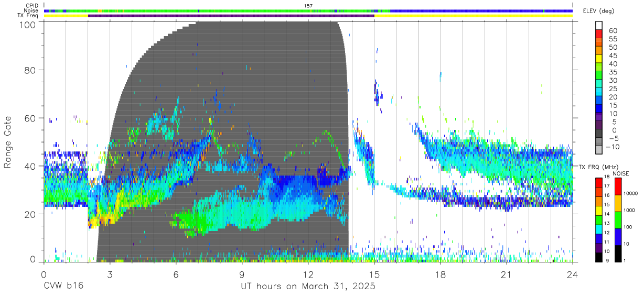Click the 80 tick on Range Gate axis
Image resolution: width=644 pixels, height=297 pixels.
pos(30,70)
